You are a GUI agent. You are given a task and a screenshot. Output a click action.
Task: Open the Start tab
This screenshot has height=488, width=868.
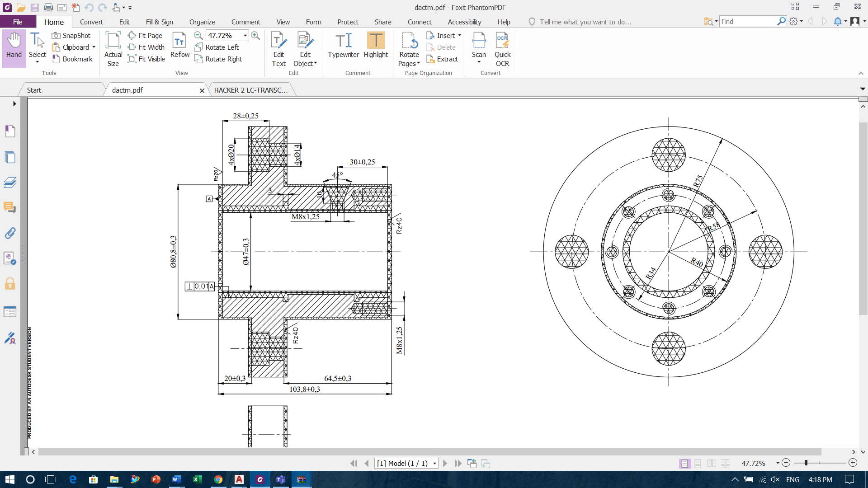pyautogui.click(x=34, y=90)
